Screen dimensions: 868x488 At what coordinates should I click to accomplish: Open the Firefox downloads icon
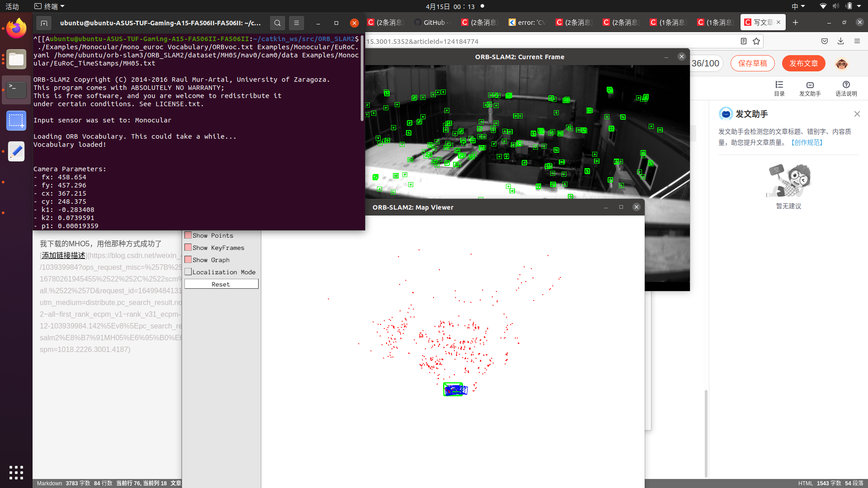841,41
